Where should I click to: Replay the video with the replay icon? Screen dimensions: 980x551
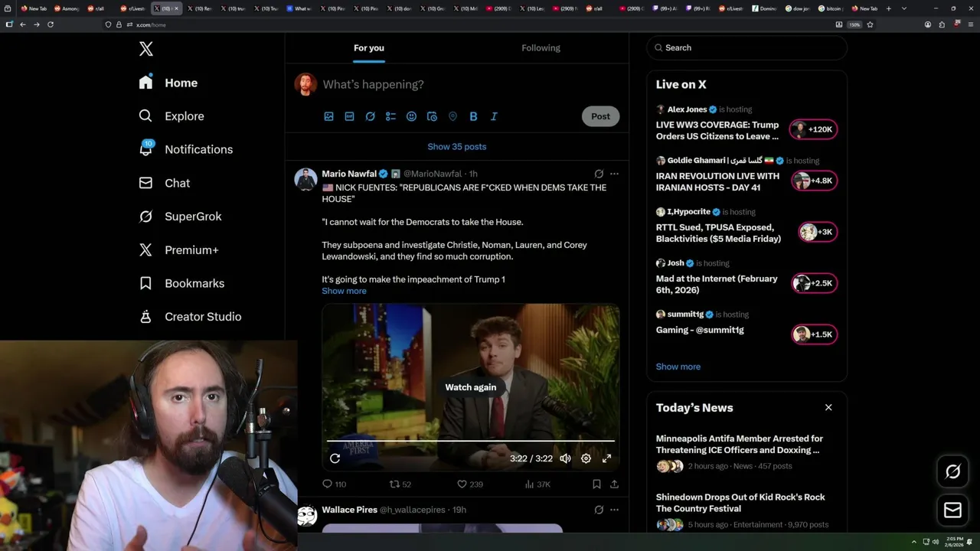(335, 458)
